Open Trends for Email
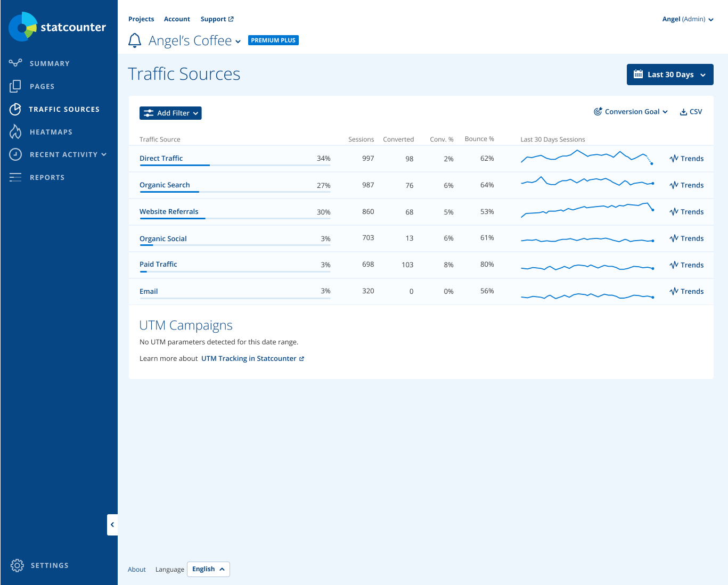 (x=686, y=291)
